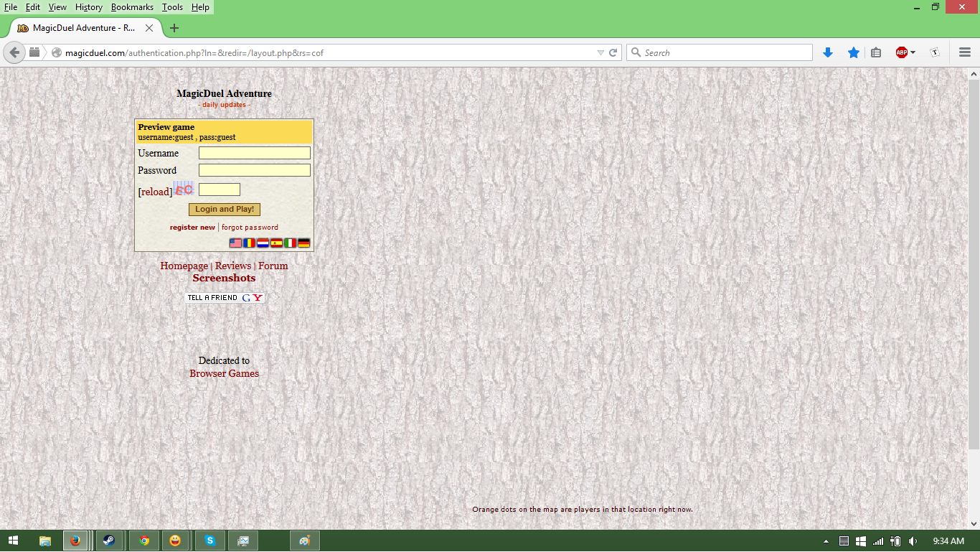
Task: Click the scrollbar up arrow
Action: coord(974,74)
